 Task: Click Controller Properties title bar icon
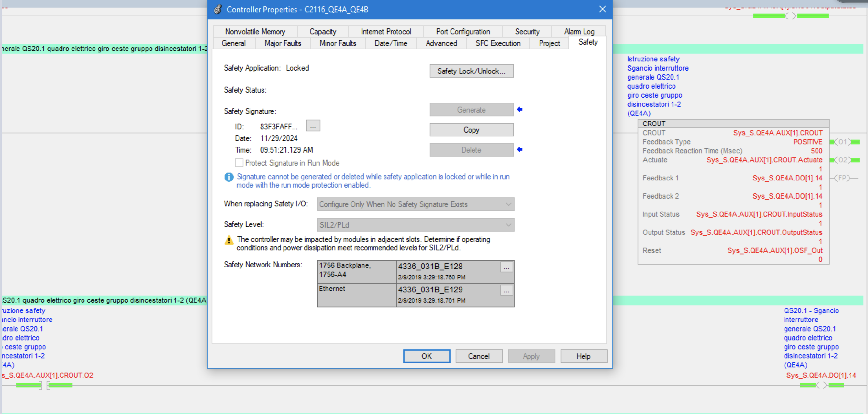click(218, 9)
